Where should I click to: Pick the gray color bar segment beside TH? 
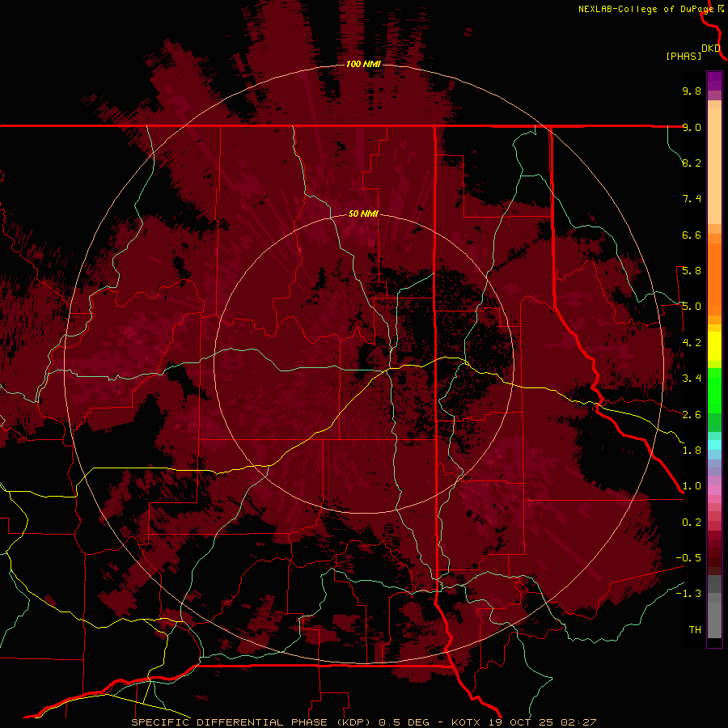[x=714, y=620]
